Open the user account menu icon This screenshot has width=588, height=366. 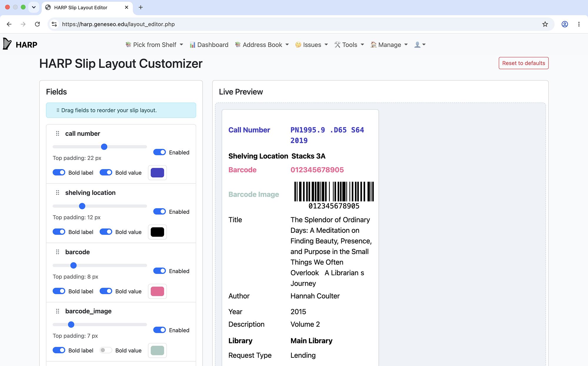pos(420,45)
